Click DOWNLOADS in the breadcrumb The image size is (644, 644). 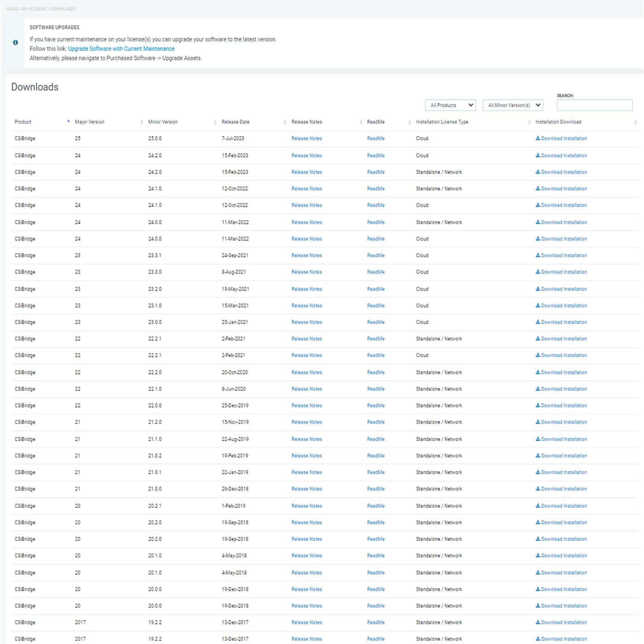[63, 9]
